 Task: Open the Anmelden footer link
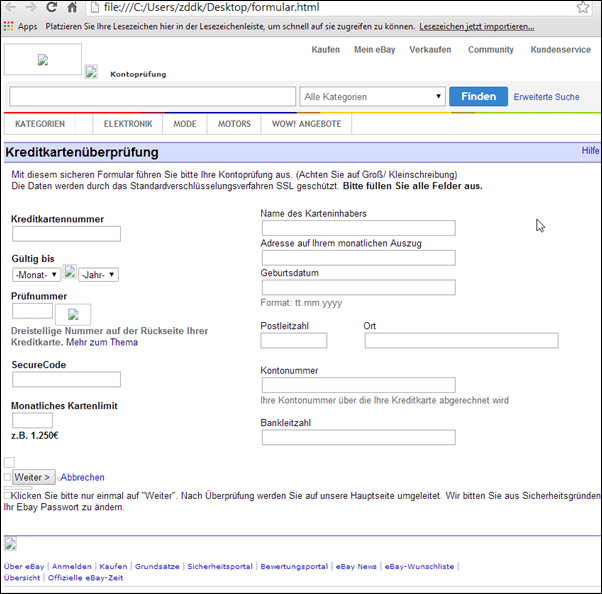tap(72, 566)
